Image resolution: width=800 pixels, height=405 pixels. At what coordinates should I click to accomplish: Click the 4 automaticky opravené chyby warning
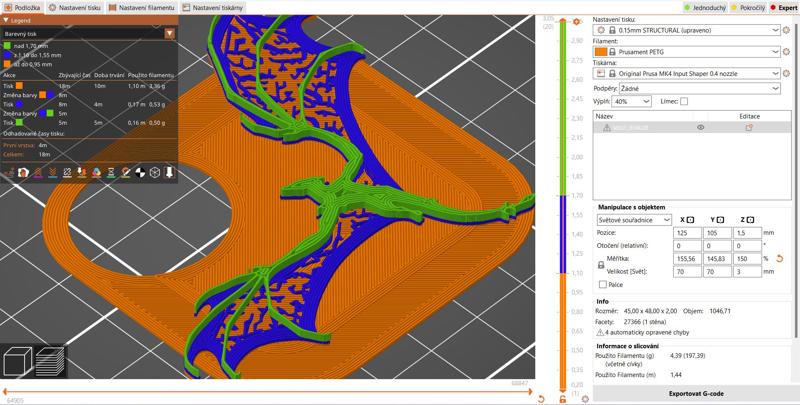click(643, 333)
